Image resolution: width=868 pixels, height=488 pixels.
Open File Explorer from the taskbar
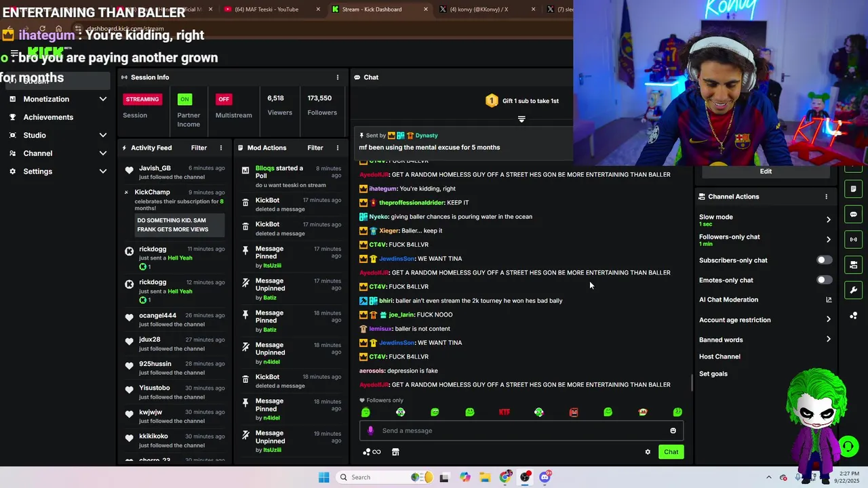tap(486, 477)
